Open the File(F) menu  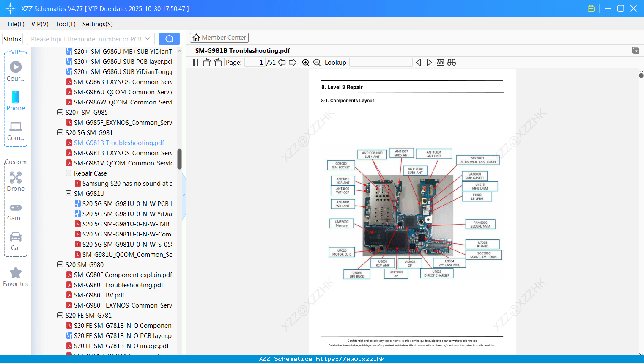point(16,24)
